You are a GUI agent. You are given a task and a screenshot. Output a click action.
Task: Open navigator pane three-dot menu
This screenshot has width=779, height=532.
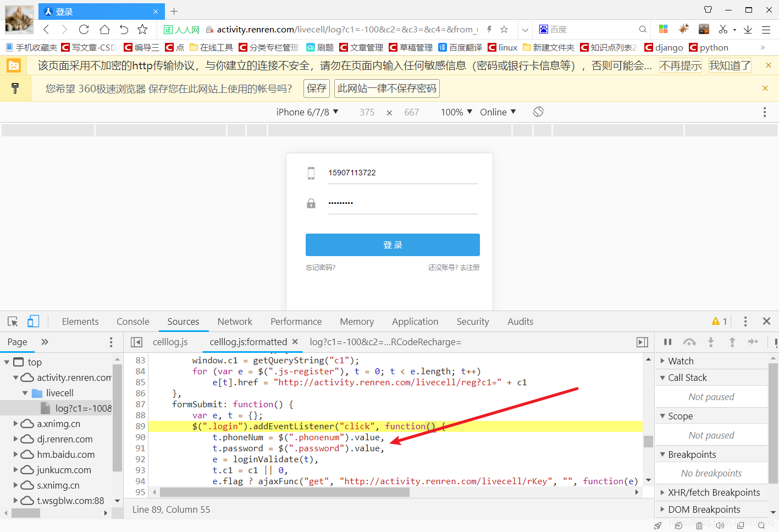111,342
